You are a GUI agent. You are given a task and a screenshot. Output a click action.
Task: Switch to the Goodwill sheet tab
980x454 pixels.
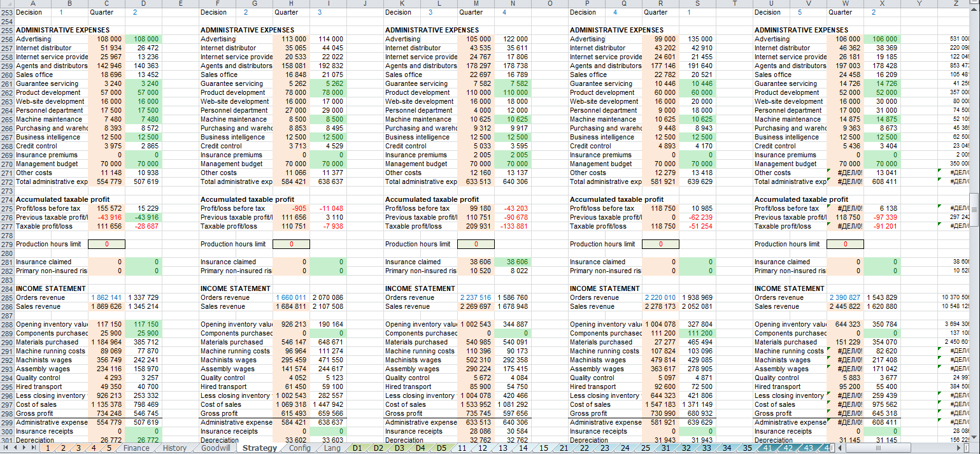215,448
